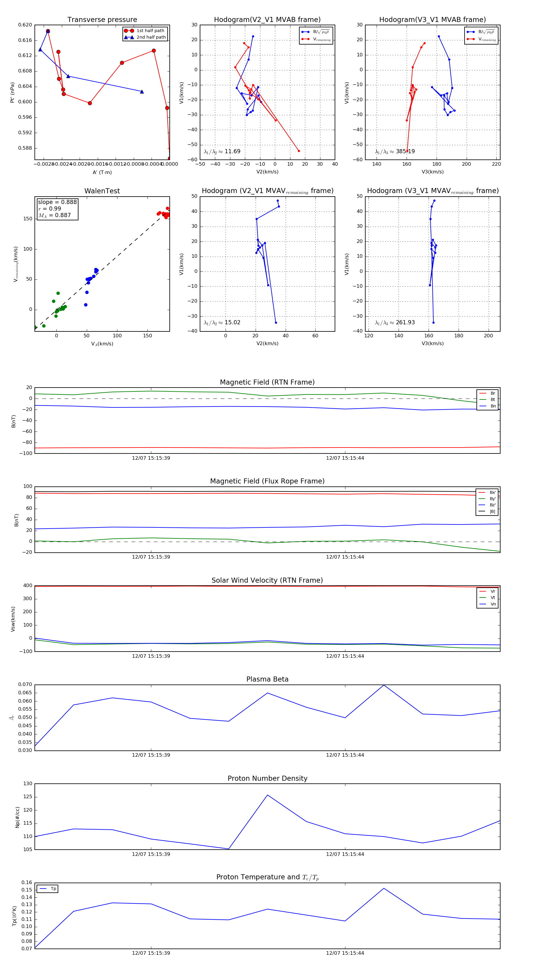Click the "r = 0.99" annotation
The height and width of the screenshot is (980, 535).
50,208
